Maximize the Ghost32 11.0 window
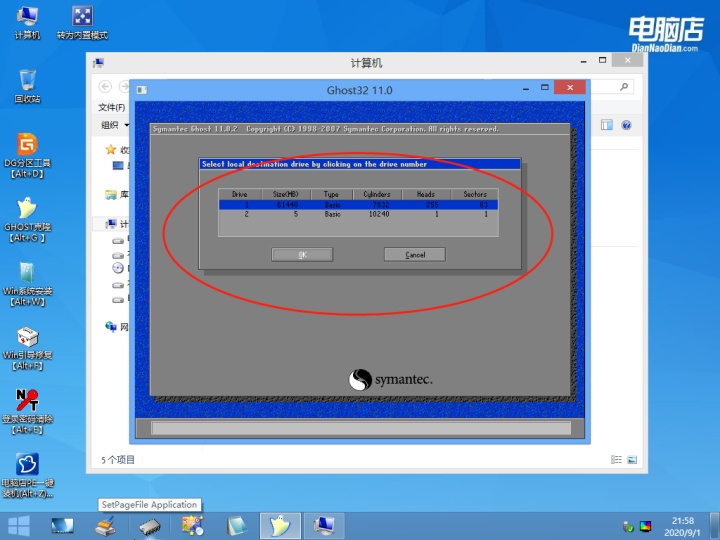This screenshot has height=540, width=720. pyautogui.click(x=545, y=87)
